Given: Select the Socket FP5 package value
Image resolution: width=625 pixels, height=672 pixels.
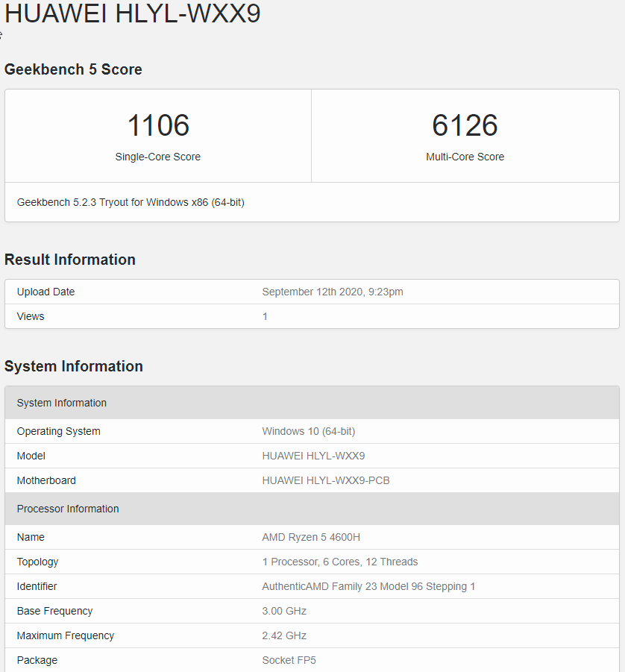Looking at the screenshot, I should [x=289, y=660].
